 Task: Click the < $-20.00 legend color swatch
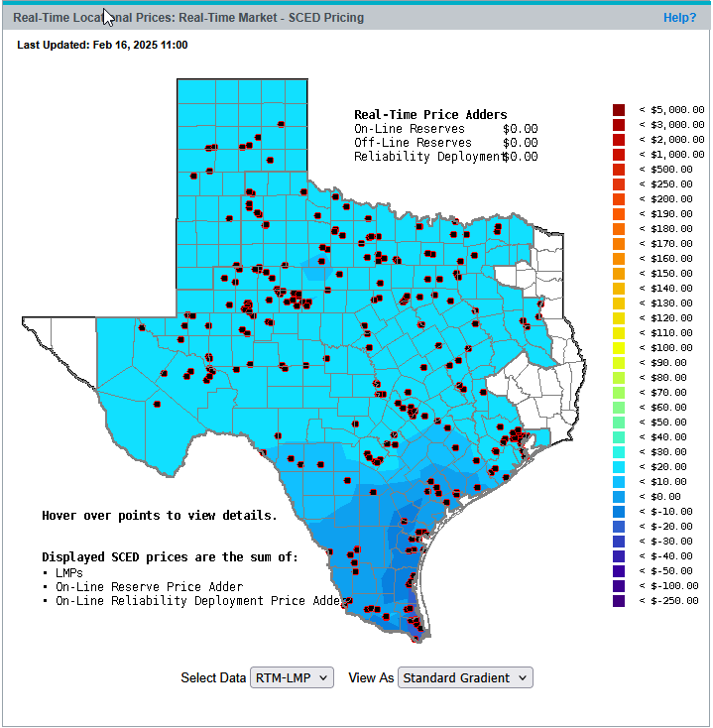pyautogui.click(x=619, y=526)
